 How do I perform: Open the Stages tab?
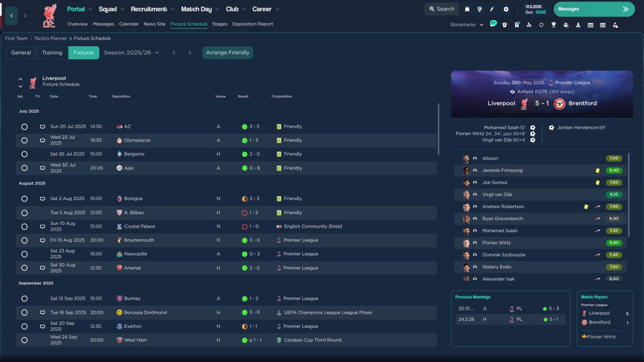(x=220, y=24)
